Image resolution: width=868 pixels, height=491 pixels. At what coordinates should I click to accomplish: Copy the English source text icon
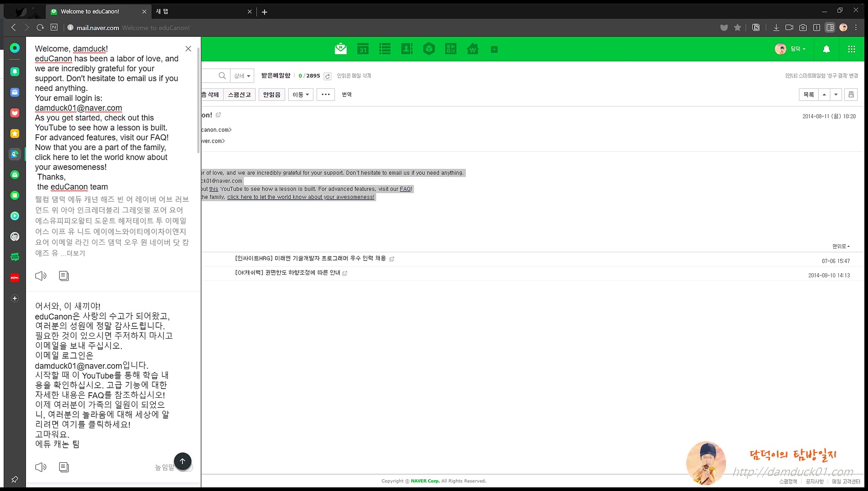64,276
